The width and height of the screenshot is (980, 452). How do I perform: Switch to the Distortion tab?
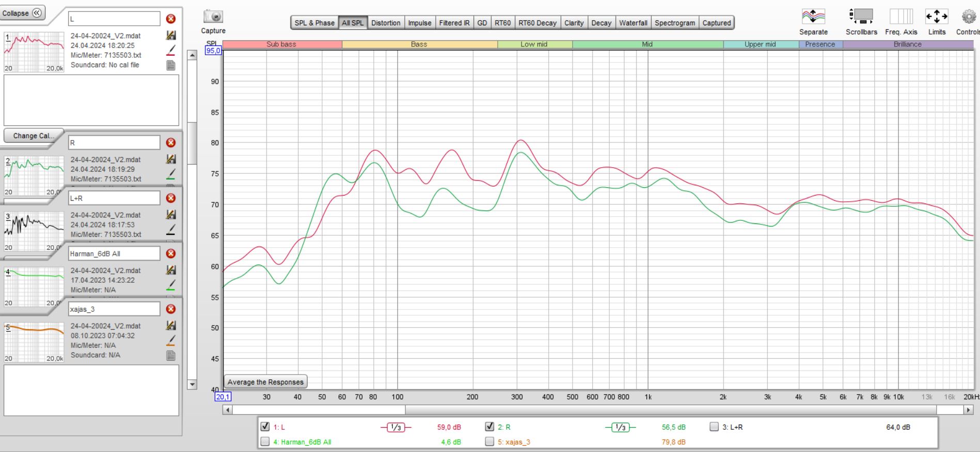click(x=386, y=23)
